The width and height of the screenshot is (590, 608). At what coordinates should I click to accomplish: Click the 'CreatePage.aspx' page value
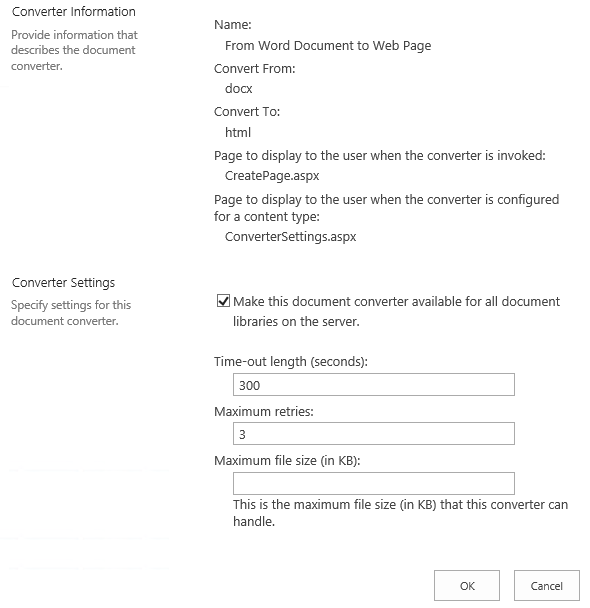click(272, 176)
